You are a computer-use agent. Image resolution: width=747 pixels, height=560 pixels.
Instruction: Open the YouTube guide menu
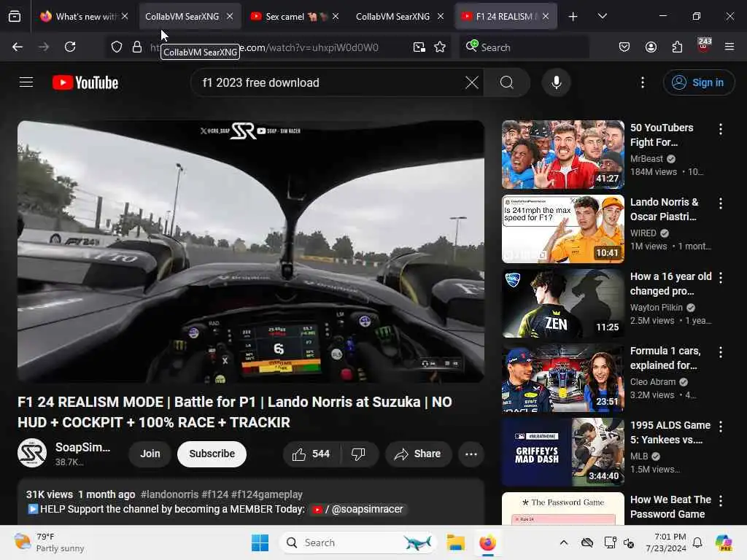pos(26,82)
